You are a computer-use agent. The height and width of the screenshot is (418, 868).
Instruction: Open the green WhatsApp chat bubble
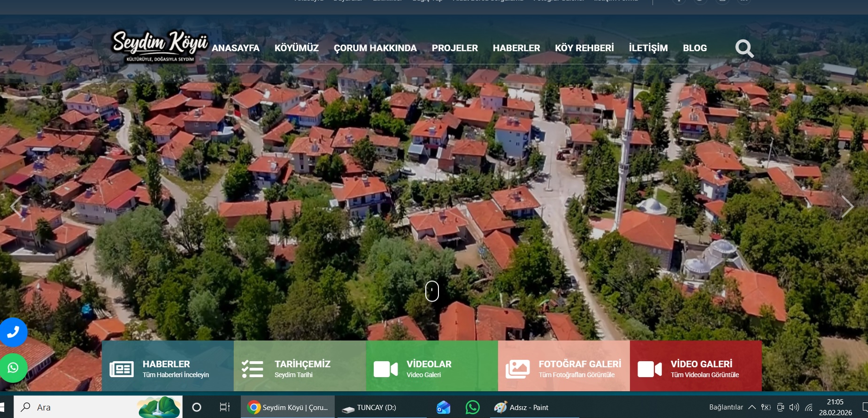point(13,368)
